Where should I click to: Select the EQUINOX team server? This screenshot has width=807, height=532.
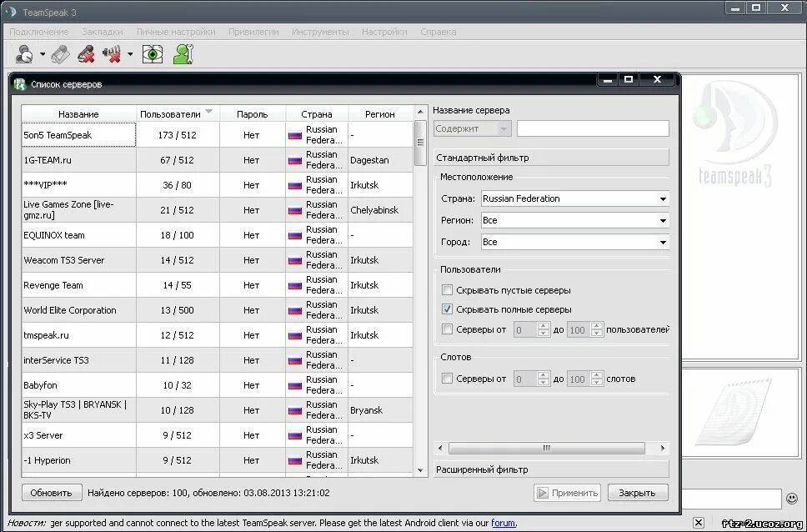(218, 235)
